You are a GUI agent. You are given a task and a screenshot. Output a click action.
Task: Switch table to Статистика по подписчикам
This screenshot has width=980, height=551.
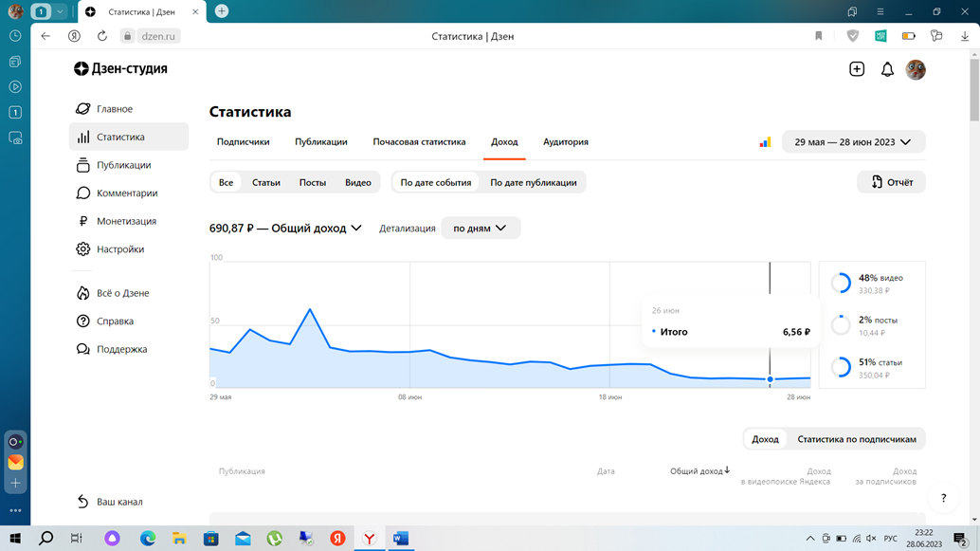[x=856, y=439]
